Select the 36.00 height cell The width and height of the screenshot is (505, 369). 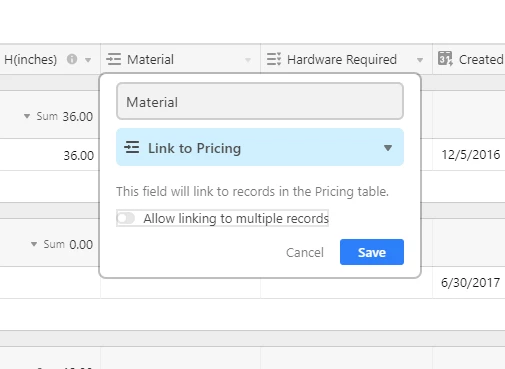click(x=50, y=155)
